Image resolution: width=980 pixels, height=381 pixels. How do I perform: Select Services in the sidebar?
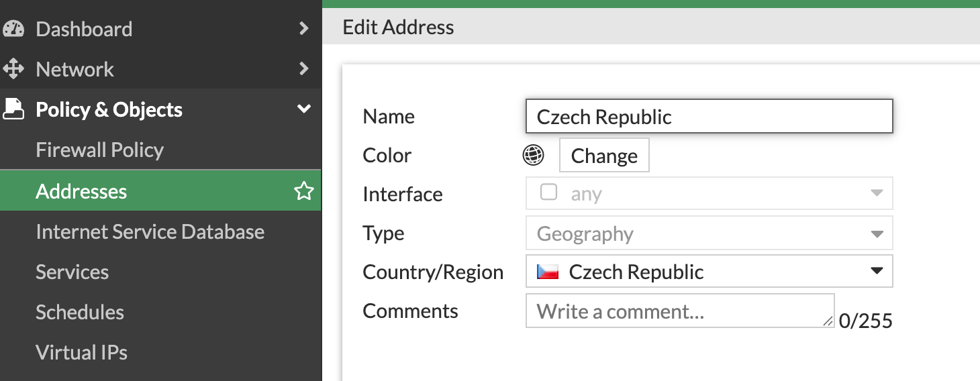click(x=72, y=272)
